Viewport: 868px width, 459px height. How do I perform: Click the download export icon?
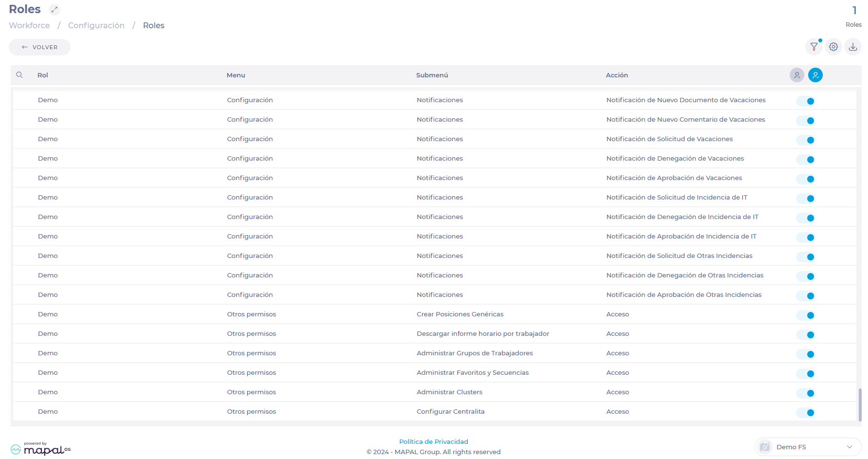click(853, 47)
